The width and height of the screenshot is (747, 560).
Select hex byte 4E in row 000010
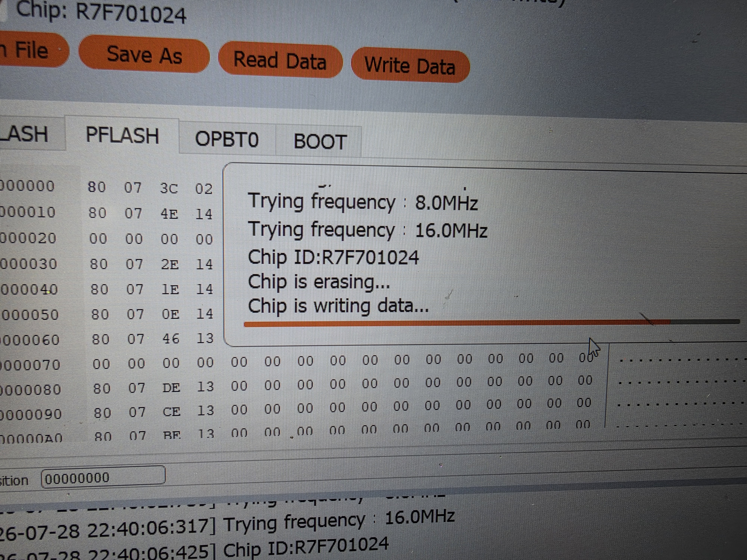click(x=169, y=214)
